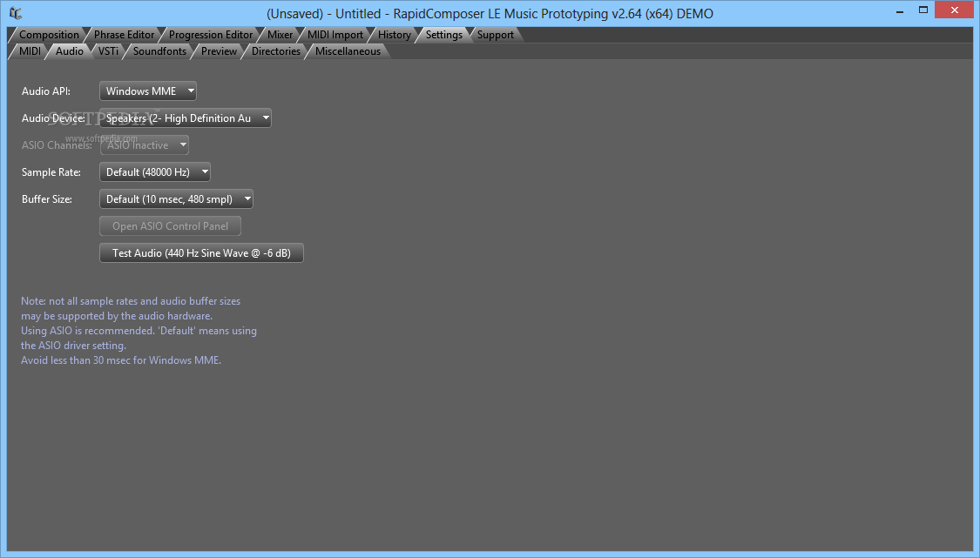This screenshot has width=980, height=558.
Task: Click the Open ASIO Control Panel button
Action: click(170, 226)
